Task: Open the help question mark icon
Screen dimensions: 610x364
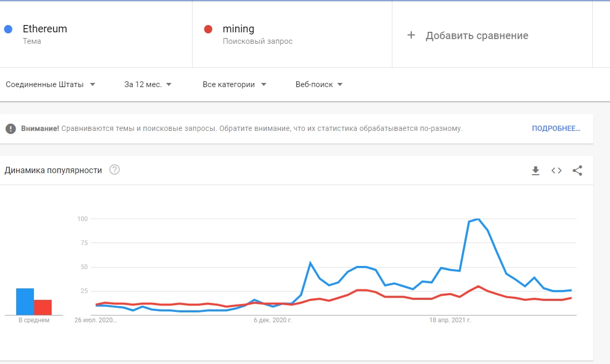Action: pyautogui.click(x=114, y=170)
